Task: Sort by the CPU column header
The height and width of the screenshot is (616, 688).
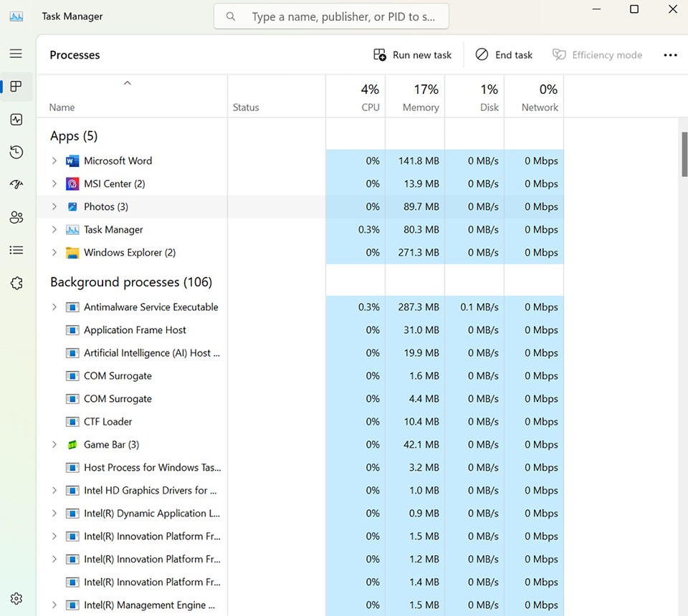Action: 355,97
